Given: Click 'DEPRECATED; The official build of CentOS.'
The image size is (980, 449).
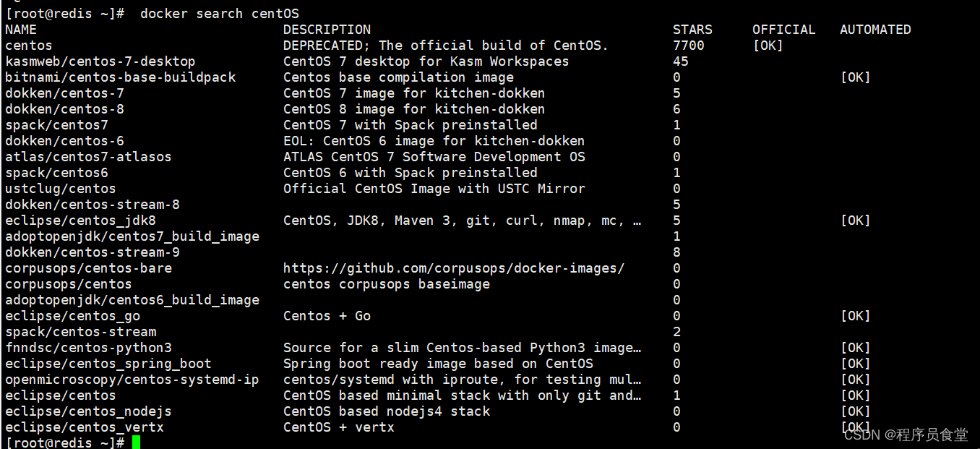Looking at the screenshot, I should click(x=446, y=46).
